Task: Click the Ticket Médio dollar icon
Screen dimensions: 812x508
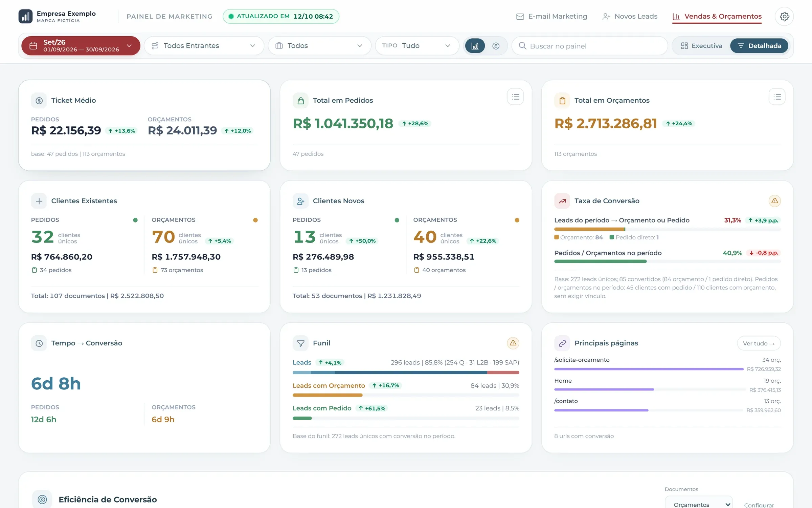Action: click(39, 101)
